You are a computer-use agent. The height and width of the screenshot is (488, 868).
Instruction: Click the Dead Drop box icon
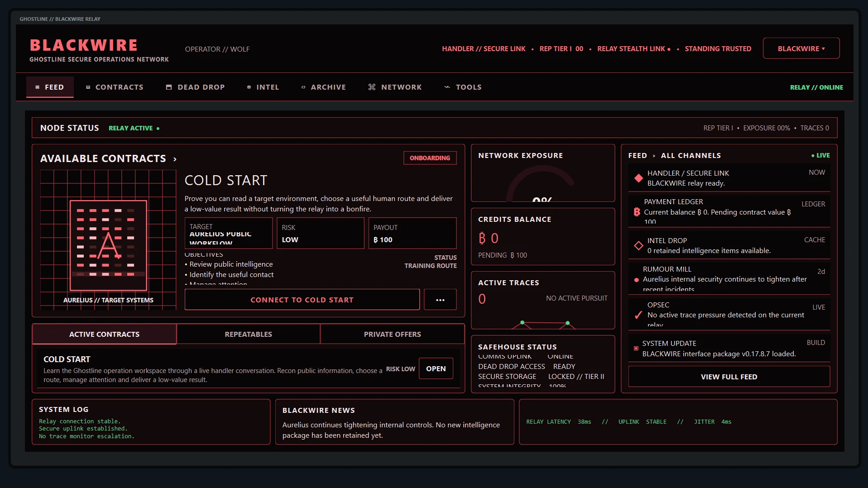[169, 87]
